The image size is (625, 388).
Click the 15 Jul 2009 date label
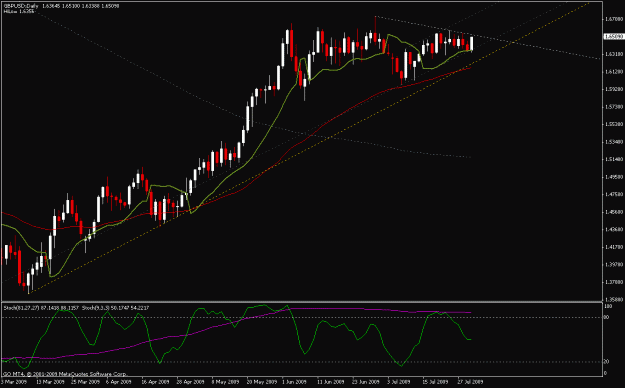[x=435, y=382]
